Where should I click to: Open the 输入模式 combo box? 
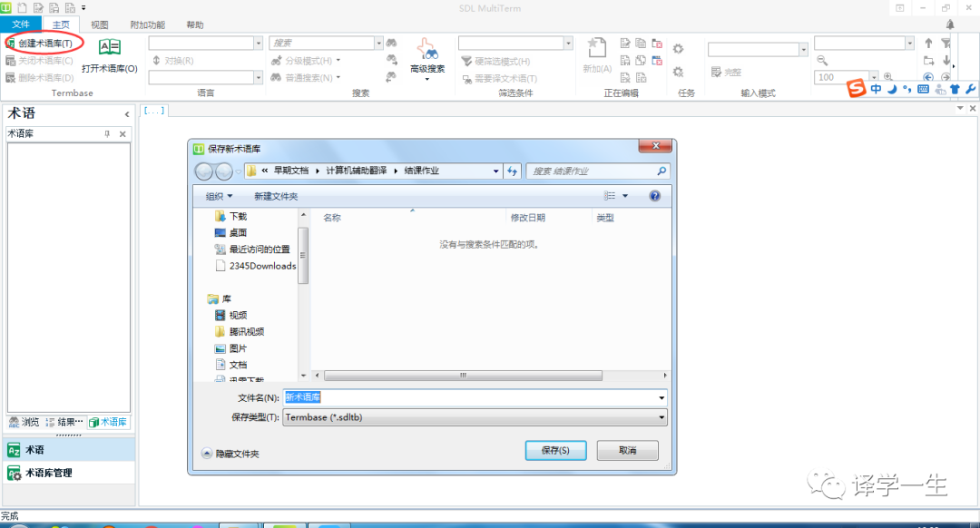coord(757,49)
